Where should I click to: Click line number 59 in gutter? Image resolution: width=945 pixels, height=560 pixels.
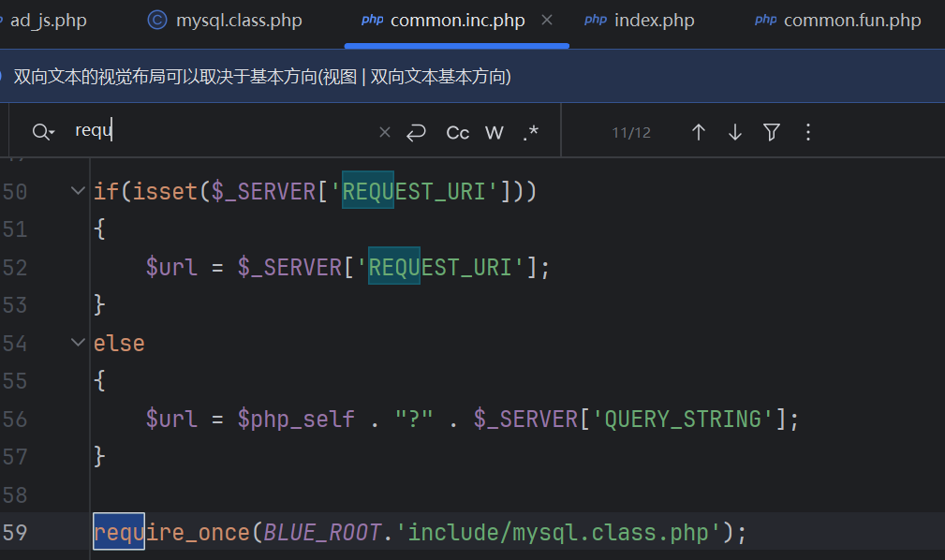(15, 533)
